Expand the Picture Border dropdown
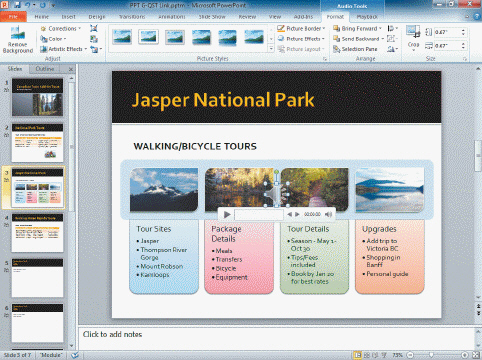482x360 pixels. coord(324,29)
